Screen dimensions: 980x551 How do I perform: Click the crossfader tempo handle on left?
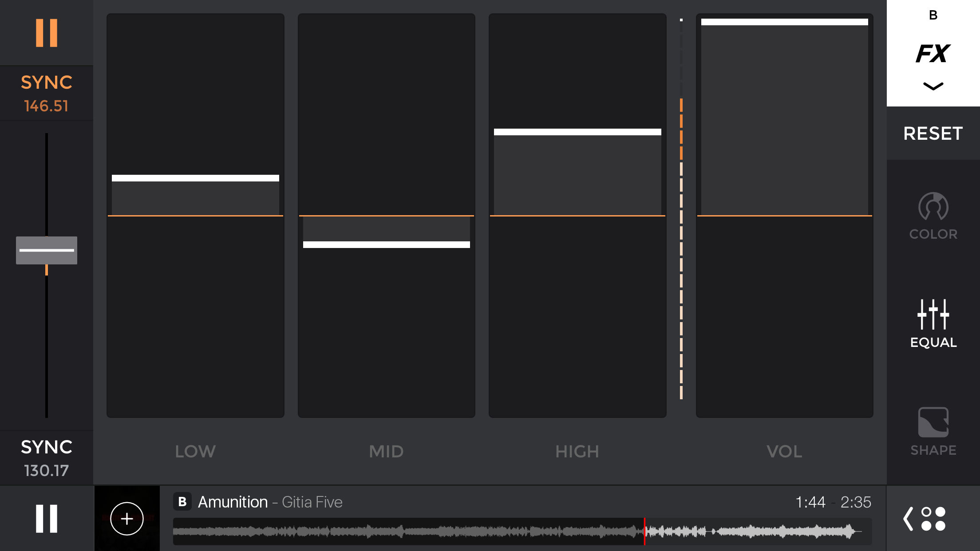(47, 250)
